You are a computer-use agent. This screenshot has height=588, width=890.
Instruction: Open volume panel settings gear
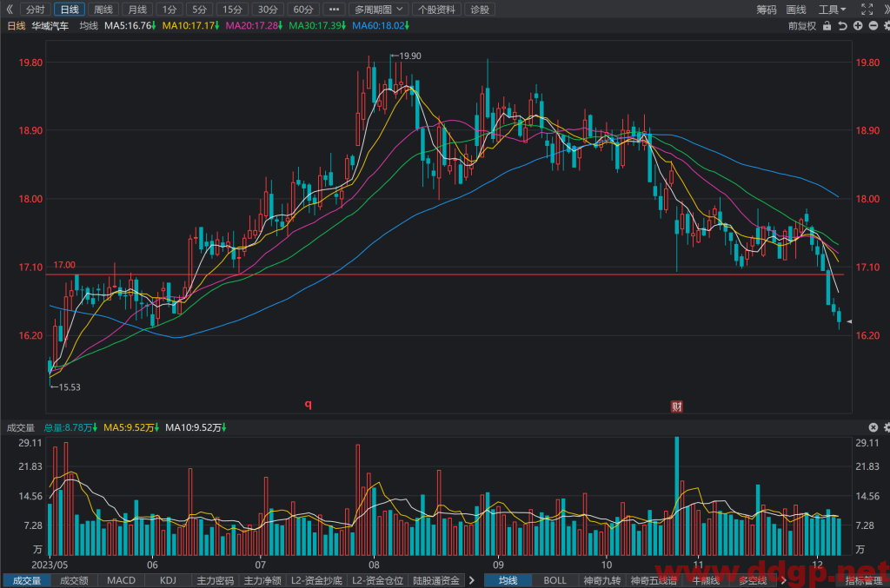887,427
